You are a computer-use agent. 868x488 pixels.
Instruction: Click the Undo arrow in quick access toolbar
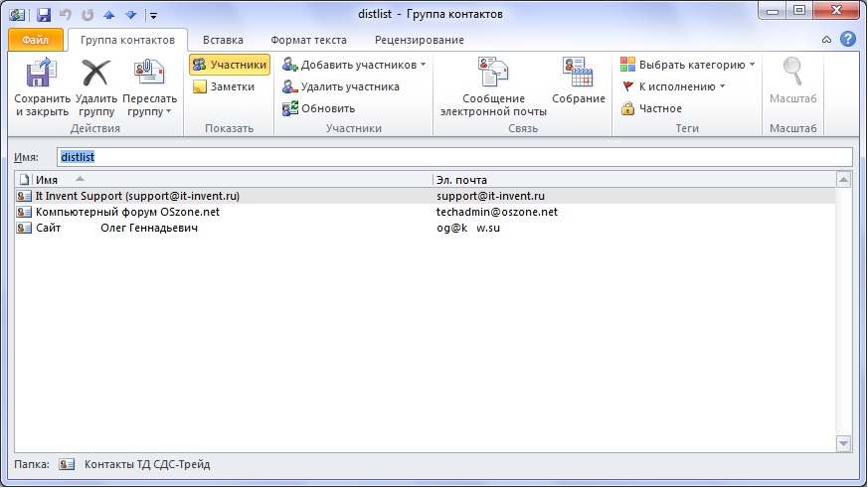(66, 15)
